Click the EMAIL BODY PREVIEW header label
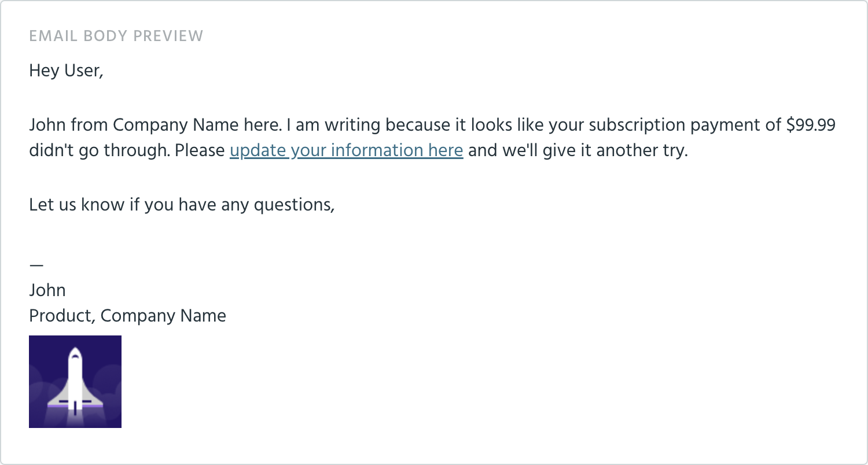Screen dimensions: 868x465 116,36
